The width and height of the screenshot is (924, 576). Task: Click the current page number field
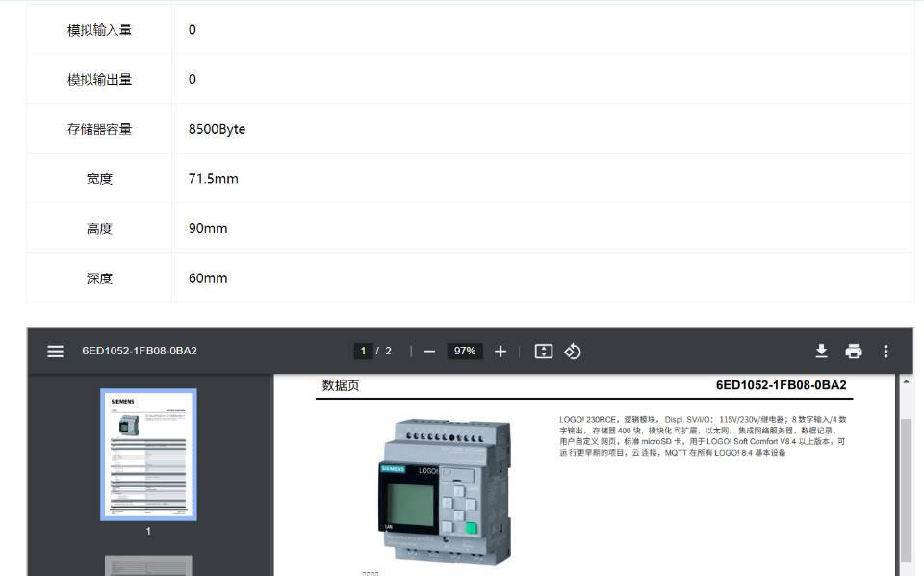pyautogui.click(x=363, y=351)
